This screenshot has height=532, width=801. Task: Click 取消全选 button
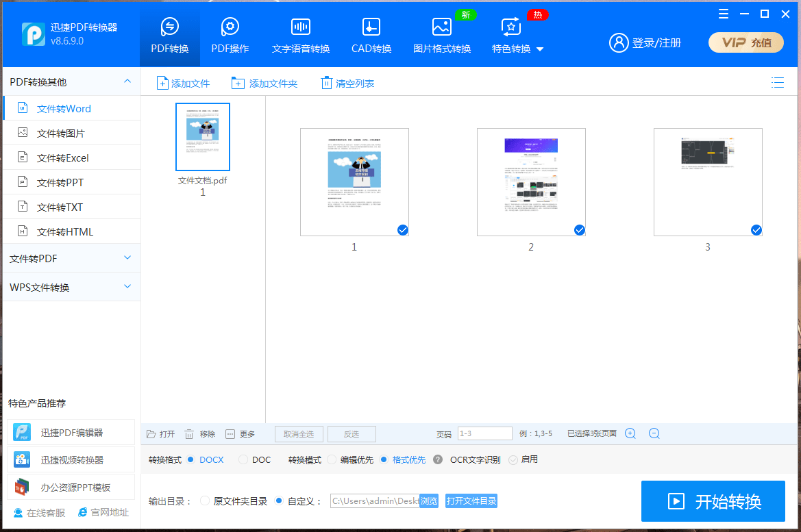pos(299,434)
